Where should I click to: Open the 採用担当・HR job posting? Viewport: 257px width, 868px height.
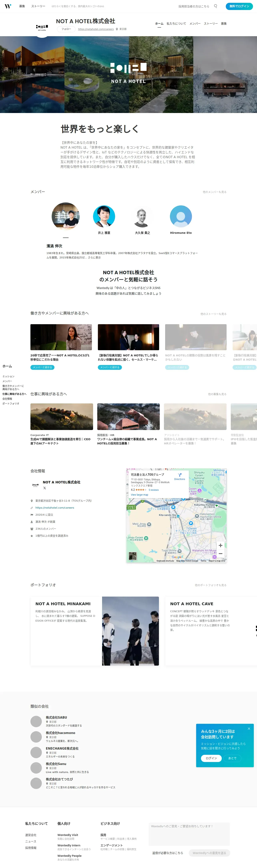pos(128,424)
